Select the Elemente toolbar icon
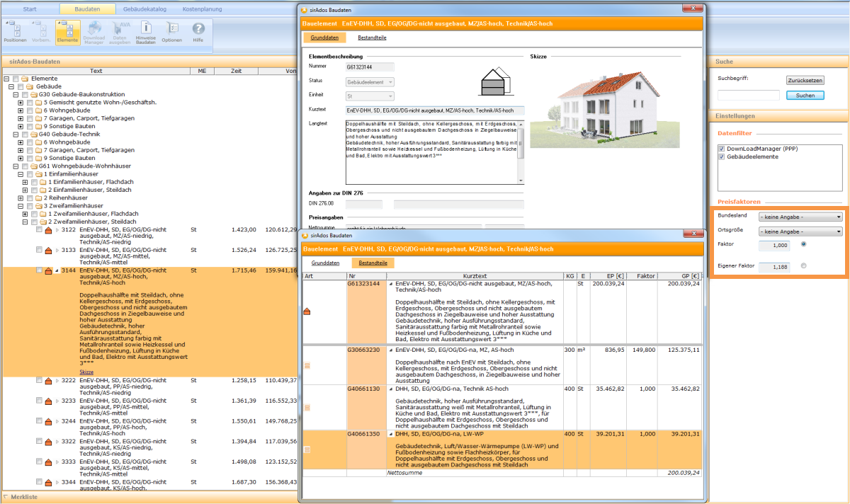Viewport: 850px width, 504px height. tap(67, 30)
